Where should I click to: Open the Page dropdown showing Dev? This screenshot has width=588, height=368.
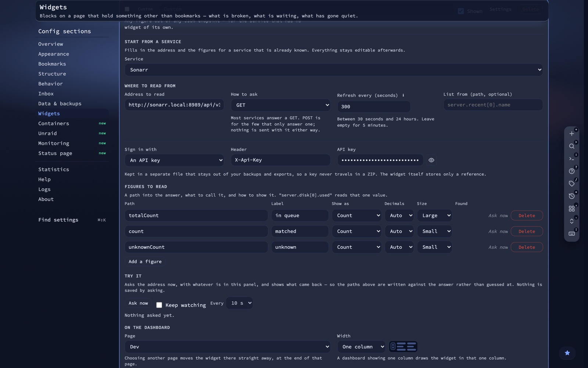(227, 347)
